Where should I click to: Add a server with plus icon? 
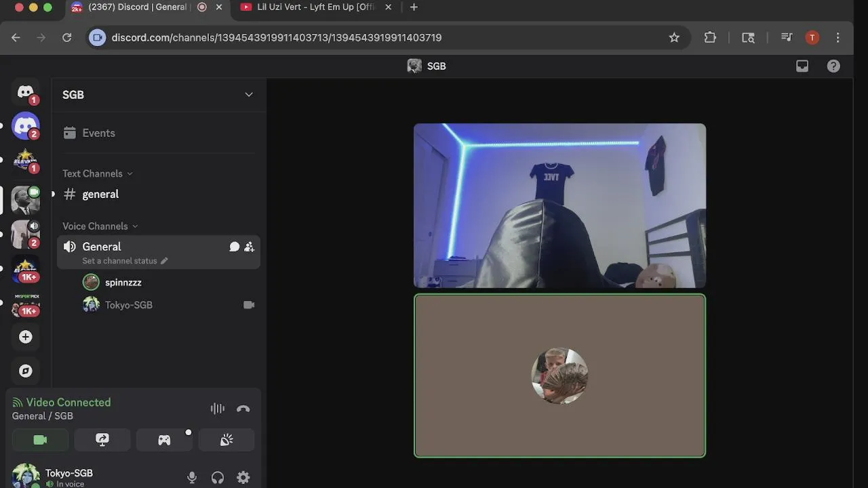26,337
